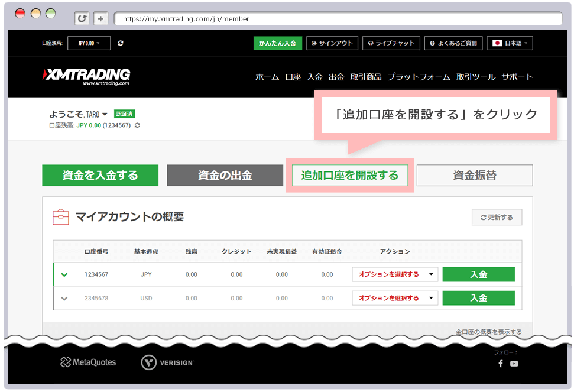Click the 未実現損益 column header

coord(282,252)
